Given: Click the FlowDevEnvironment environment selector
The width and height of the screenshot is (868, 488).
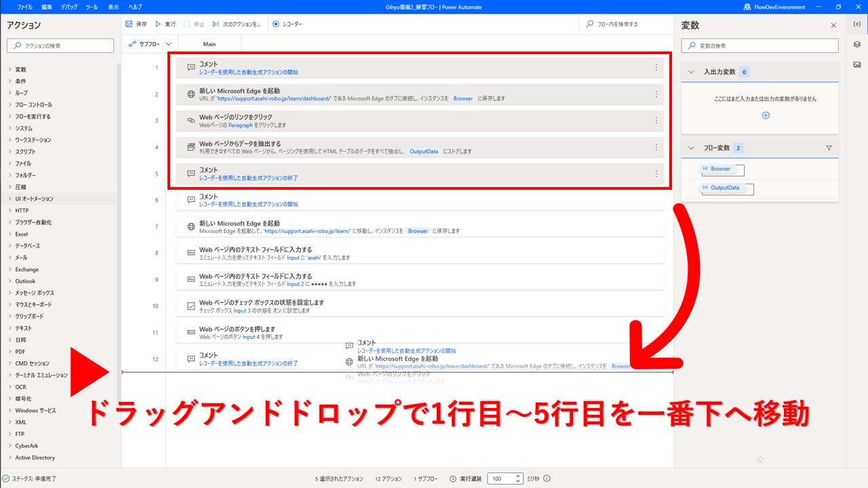Looking at the screenshot, I should [x=774, y=7].
